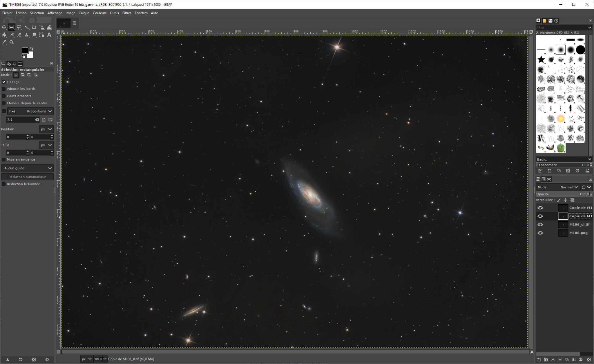Open the layer Mode Normal dropdown
This screenshot has width=594, height=364.
(x=558, y=187)
